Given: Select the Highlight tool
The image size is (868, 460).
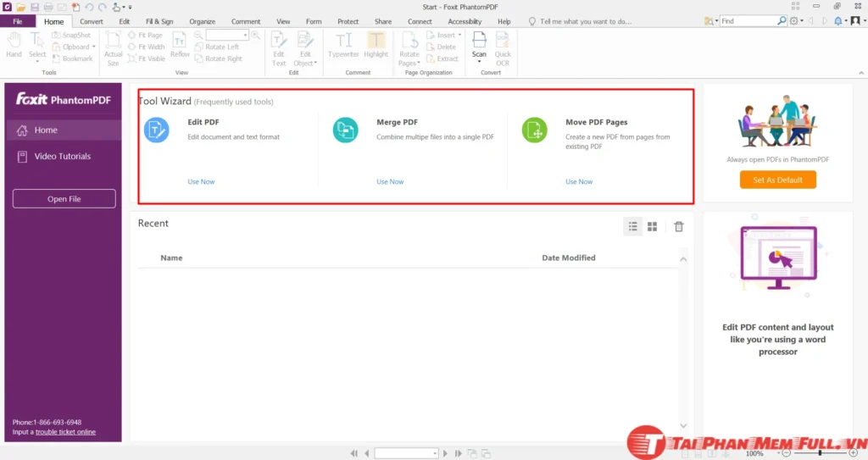Looking at the screenshot, I should pos(376,45).
